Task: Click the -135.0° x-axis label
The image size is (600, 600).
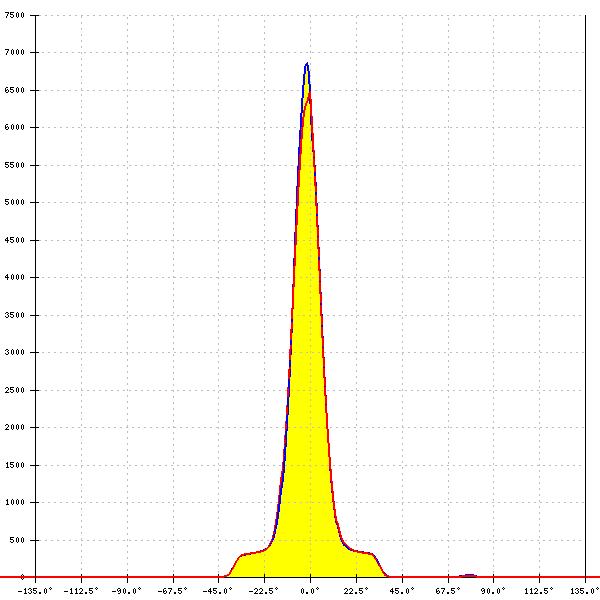Action: pos(35,591)
